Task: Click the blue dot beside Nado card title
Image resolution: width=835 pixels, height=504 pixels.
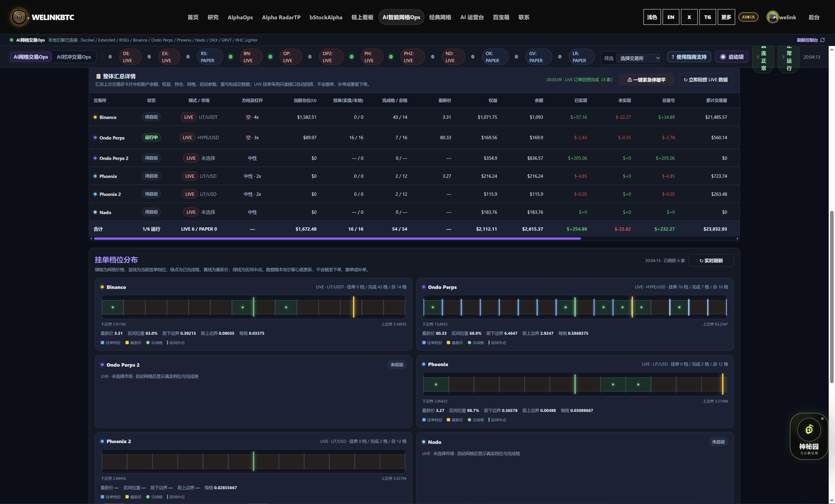Action: (424, 442)
